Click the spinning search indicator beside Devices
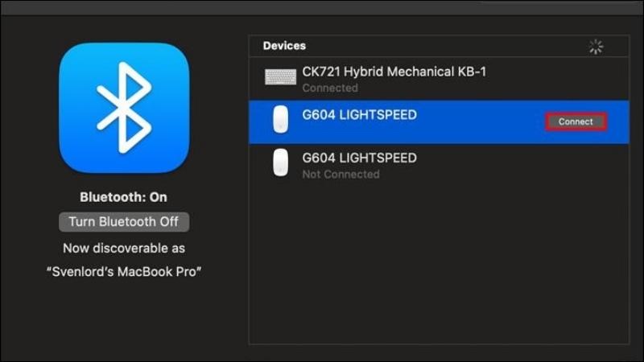Screen dimensions: 644x362 tap(596, 47)
